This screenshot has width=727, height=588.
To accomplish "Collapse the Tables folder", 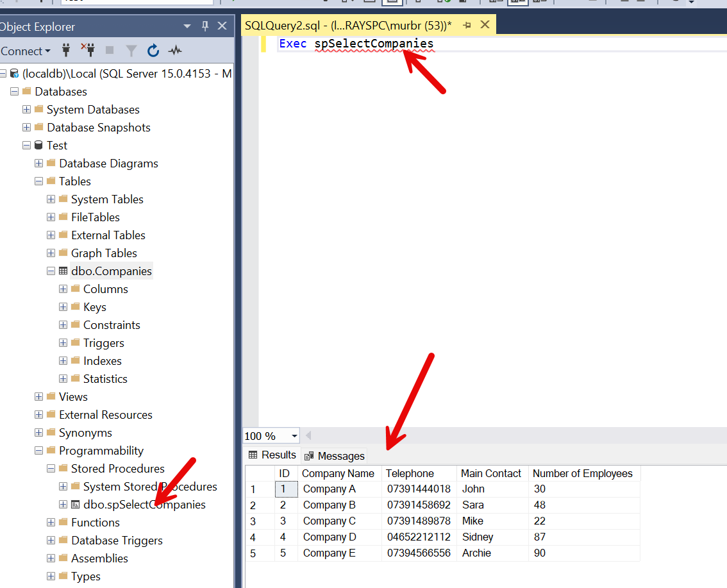I will [x=38, y=181].
